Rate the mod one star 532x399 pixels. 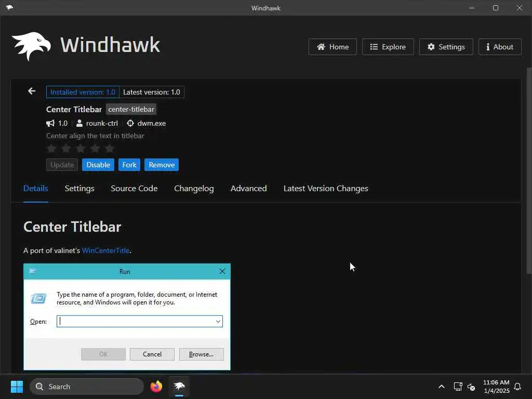click(51, 148)
